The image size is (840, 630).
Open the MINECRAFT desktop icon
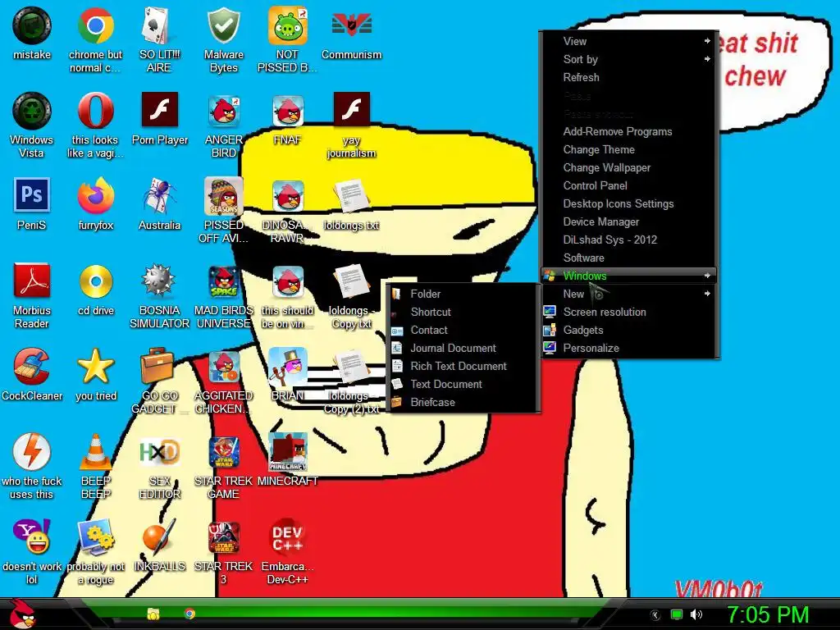coord(287,452)
